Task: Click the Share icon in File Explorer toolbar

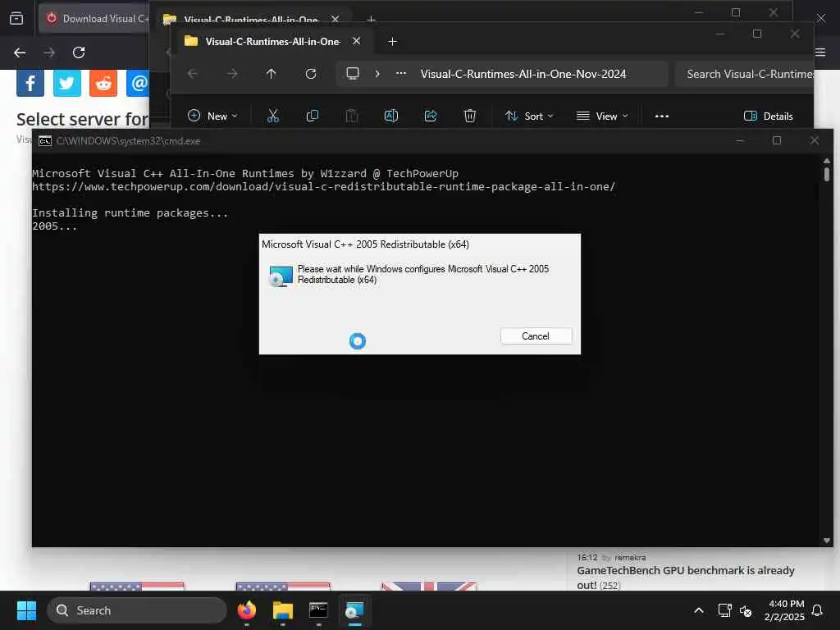Action: (431, 116)
